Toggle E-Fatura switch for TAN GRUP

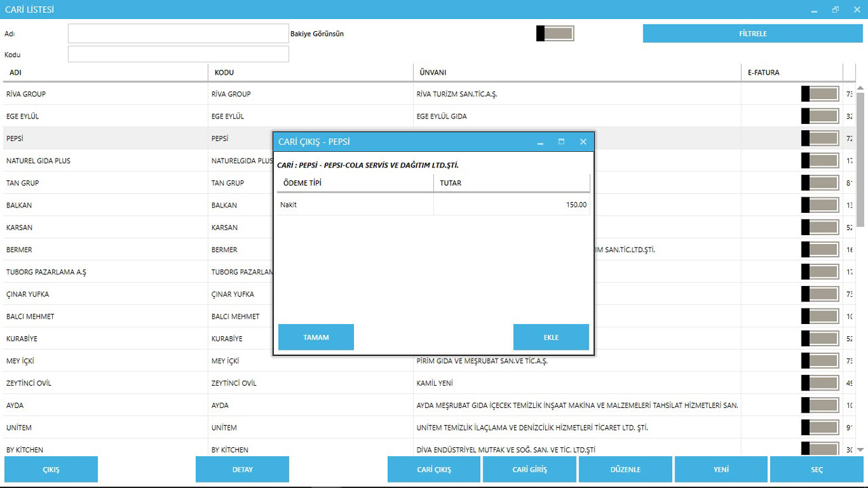coord(821,183)
